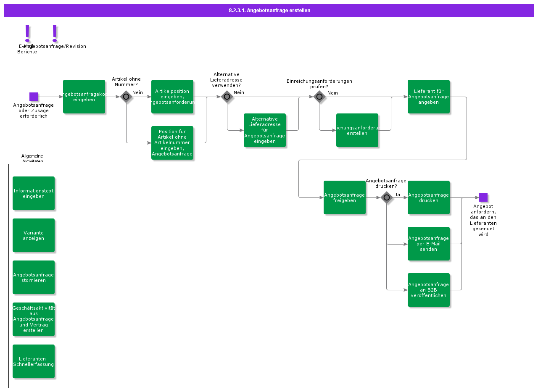This screenshot has height=392, width=538.
Task: Open the 'Informationstext eingeben' activity
Action: tap(34, 193)
